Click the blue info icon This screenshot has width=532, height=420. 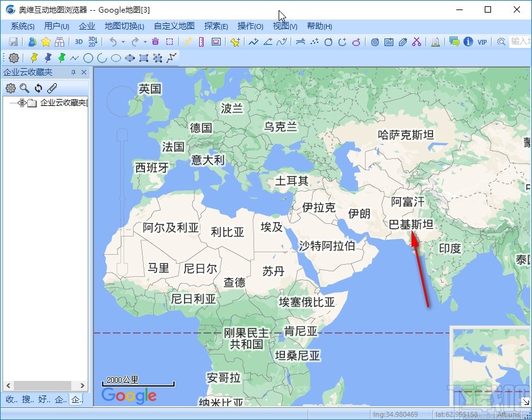(x=468, y=42)
